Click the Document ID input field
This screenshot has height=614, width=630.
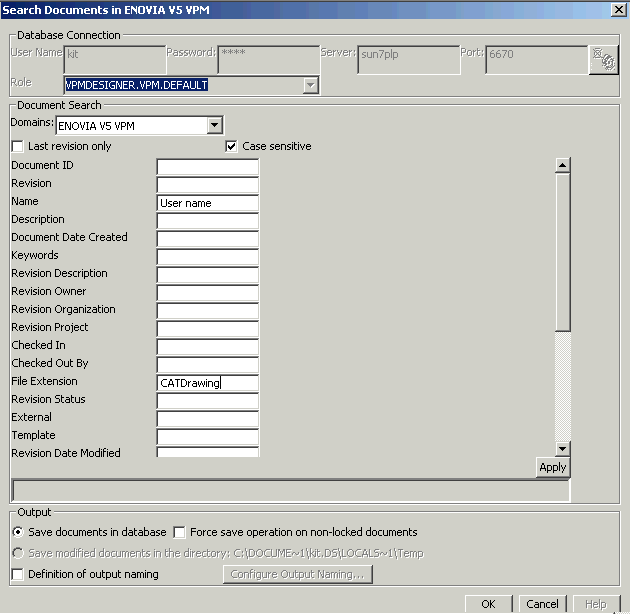[x=208, y=166]
